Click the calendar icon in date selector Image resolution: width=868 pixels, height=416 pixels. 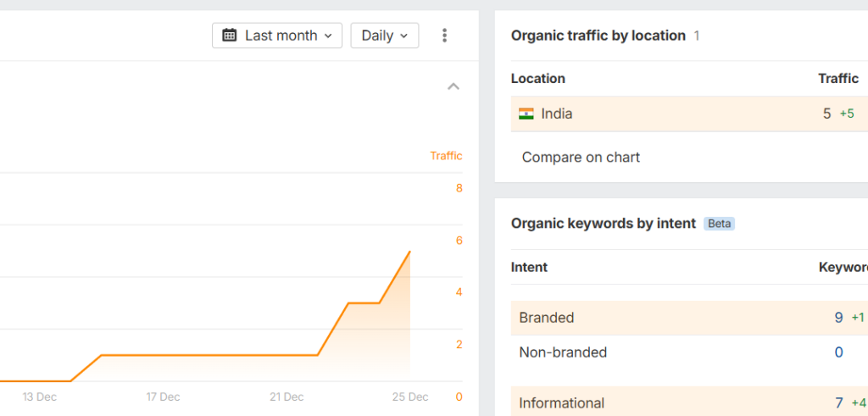coord(230,36)
